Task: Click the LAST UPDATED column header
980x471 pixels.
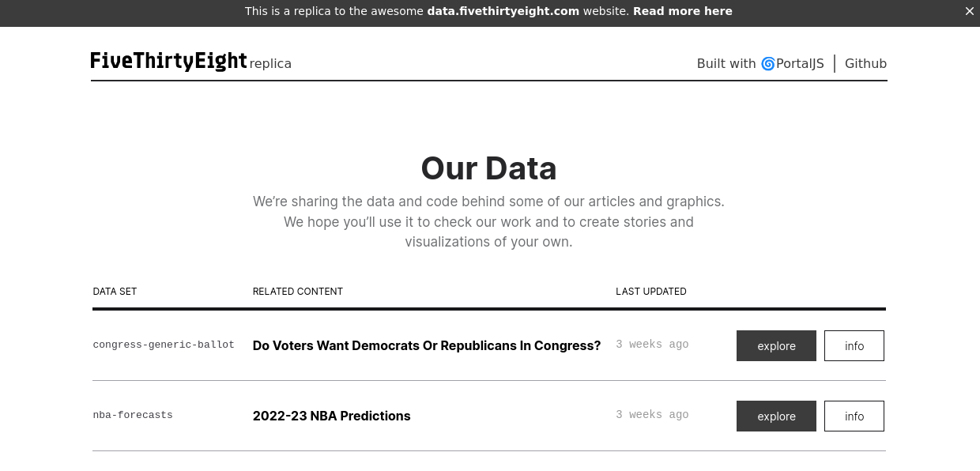Action: [x=651, y=292]
